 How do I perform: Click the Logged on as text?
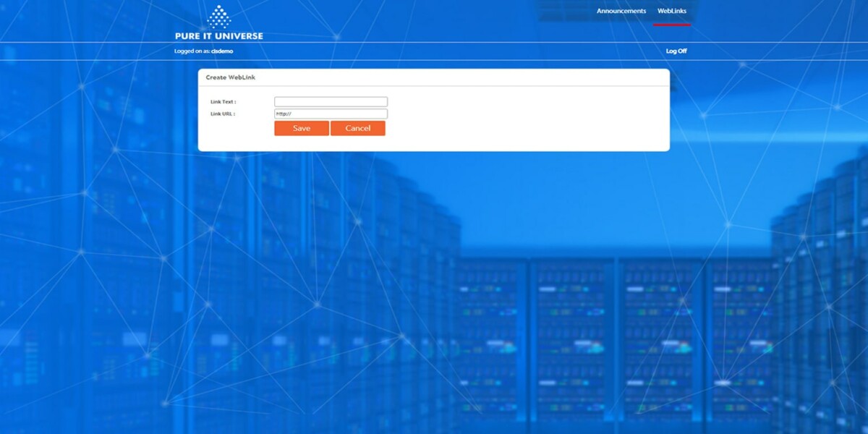point(190,51)
